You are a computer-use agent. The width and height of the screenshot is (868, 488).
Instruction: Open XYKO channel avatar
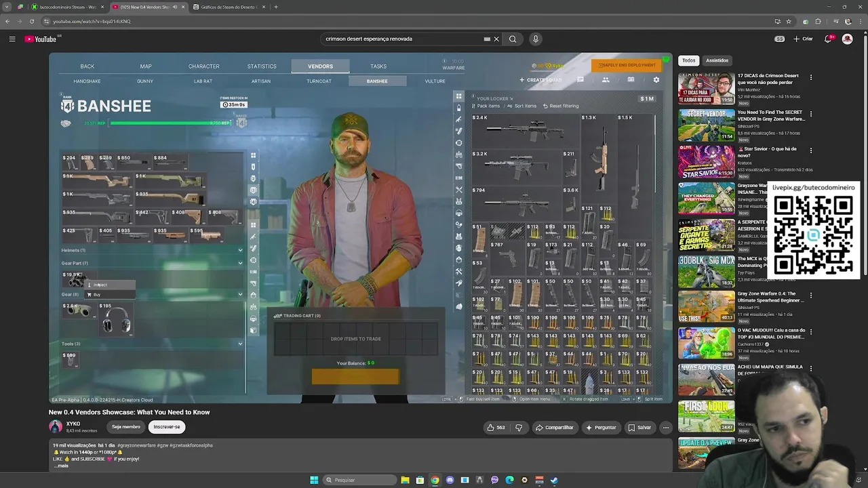[x=56, y=426]
